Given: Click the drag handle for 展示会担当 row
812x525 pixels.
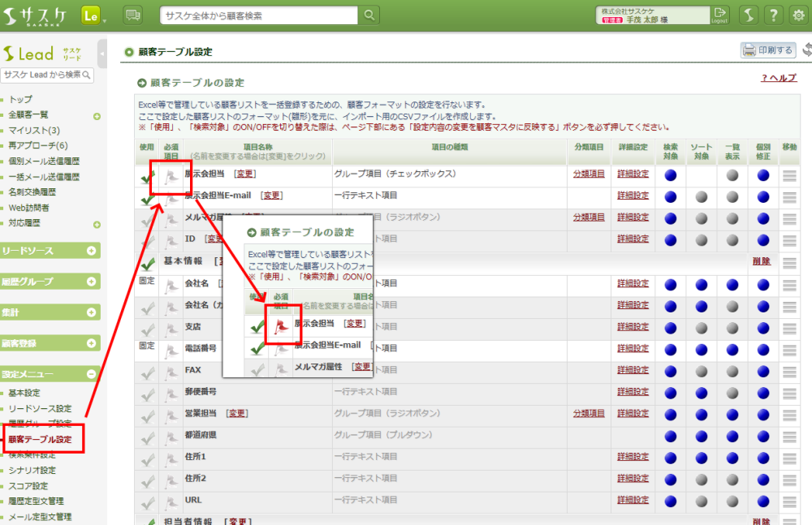Looking at the screenshot, I should 789,175.
